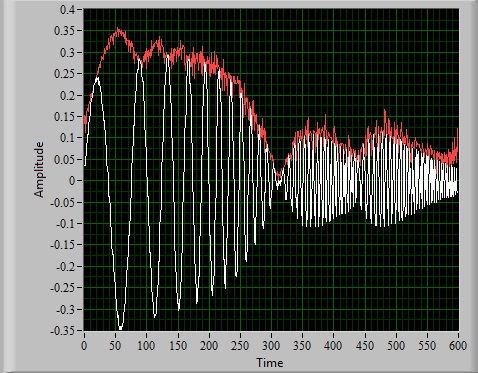
Task: Click the Time x-axis label
Action: pos(269,362)
